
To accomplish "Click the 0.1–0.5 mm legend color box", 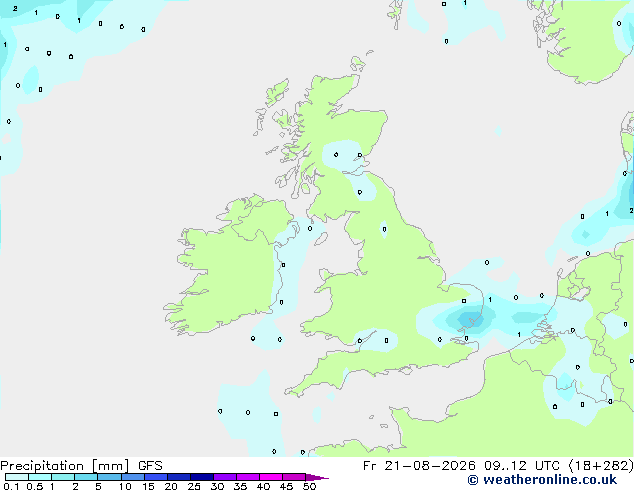I will click(17, 477).
